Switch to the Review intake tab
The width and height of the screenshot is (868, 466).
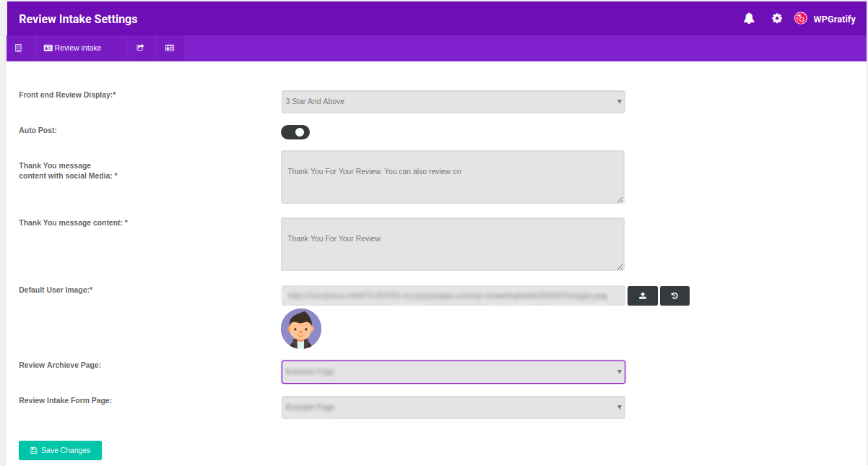(x=72, y=48)
